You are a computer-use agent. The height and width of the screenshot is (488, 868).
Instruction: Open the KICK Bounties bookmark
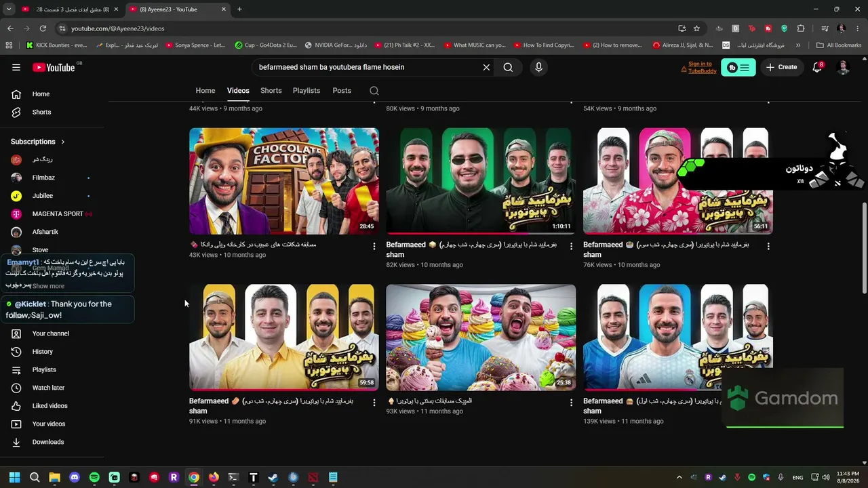coord(57,45)
